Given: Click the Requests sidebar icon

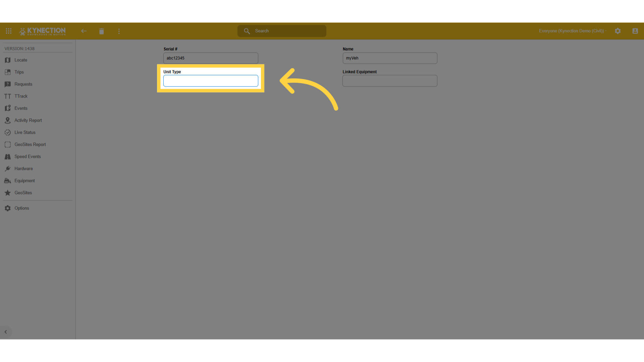Looking at the screenshot, I should click(x=8, y=84).
